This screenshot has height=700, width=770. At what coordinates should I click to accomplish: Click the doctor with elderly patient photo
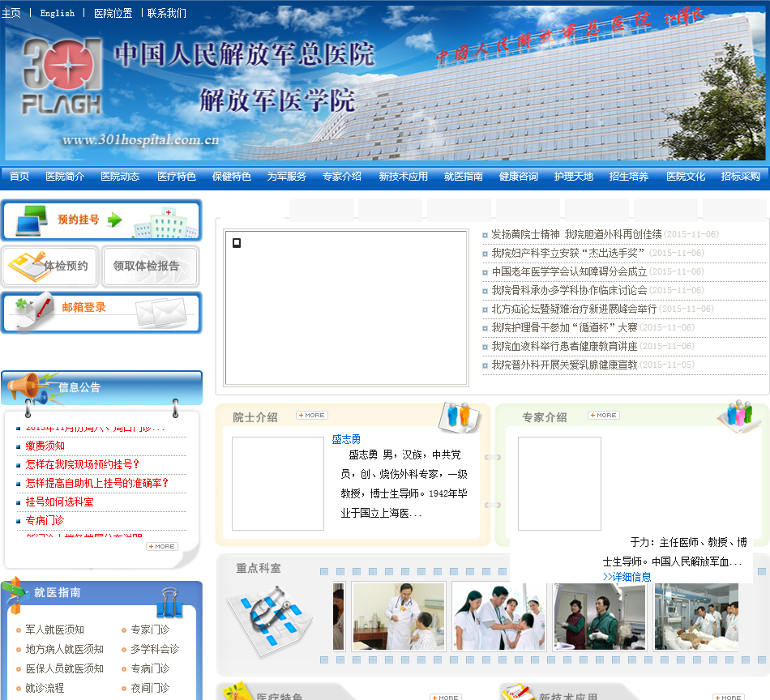(x=399, y=617)
